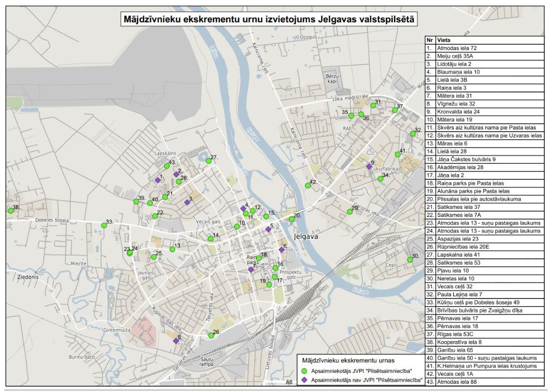Click the 'Pilssalas iela pie autostāvlaukuma' table entry
The image size is (549, 392).
click(483, 199)
